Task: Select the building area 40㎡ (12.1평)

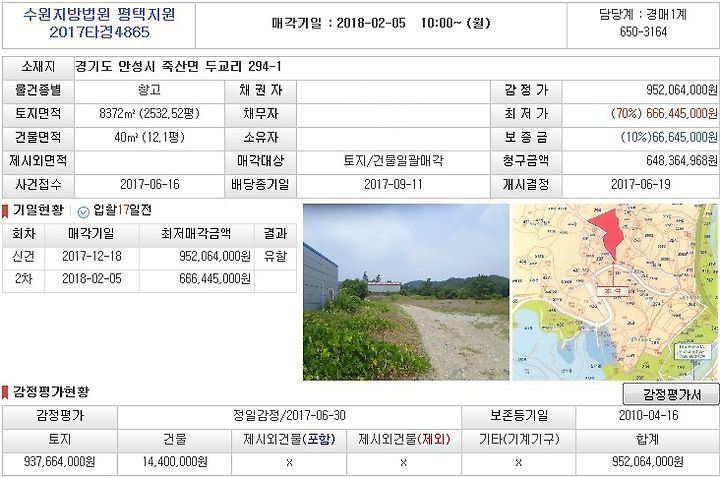Action: 149,137
